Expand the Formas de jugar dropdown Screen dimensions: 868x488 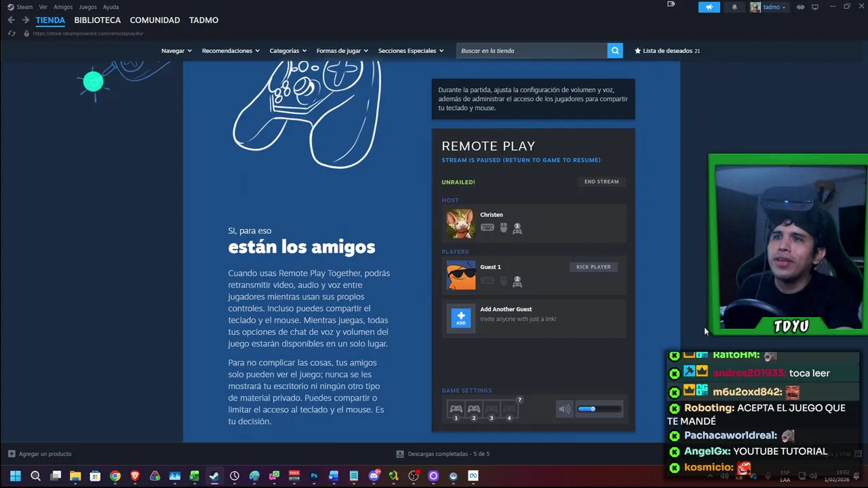tap(342, 51)
